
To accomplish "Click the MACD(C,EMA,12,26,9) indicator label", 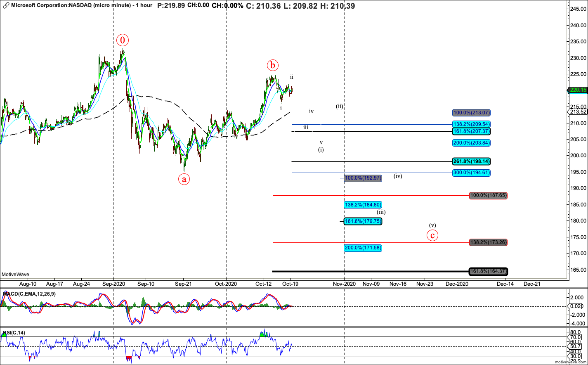I will click(x=30, y=294).
